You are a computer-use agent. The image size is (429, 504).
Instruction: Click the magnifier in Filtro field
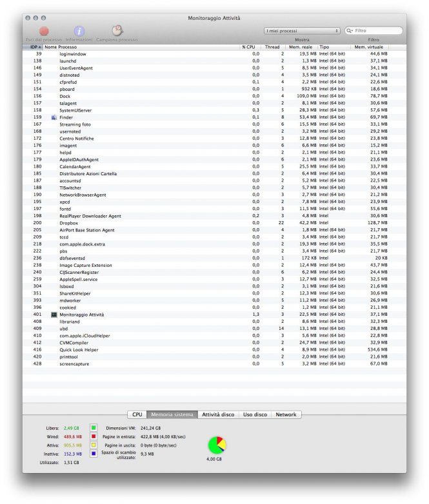click(350, 31)
